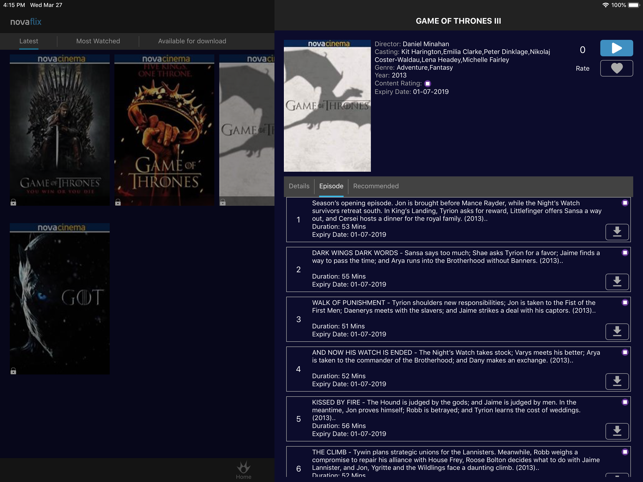Viewport: 643px width, 482px height.
Task: Open the Five Kings One Throne poster
Action: point(164,130)
